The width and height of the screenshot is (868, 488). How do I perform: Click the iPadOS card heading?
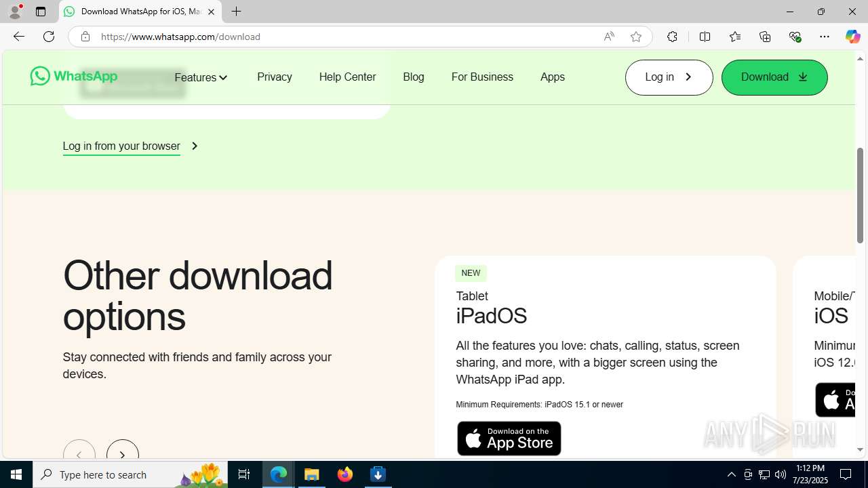491,316
